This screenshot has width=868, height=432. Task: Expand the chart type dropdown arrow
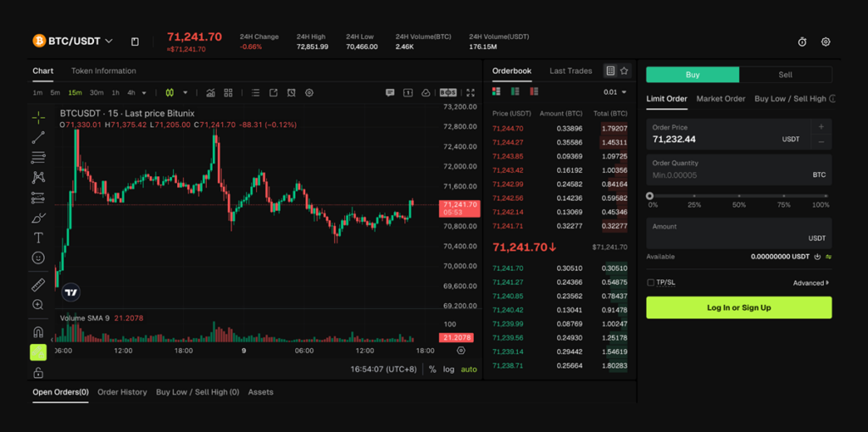coord(186,93)
